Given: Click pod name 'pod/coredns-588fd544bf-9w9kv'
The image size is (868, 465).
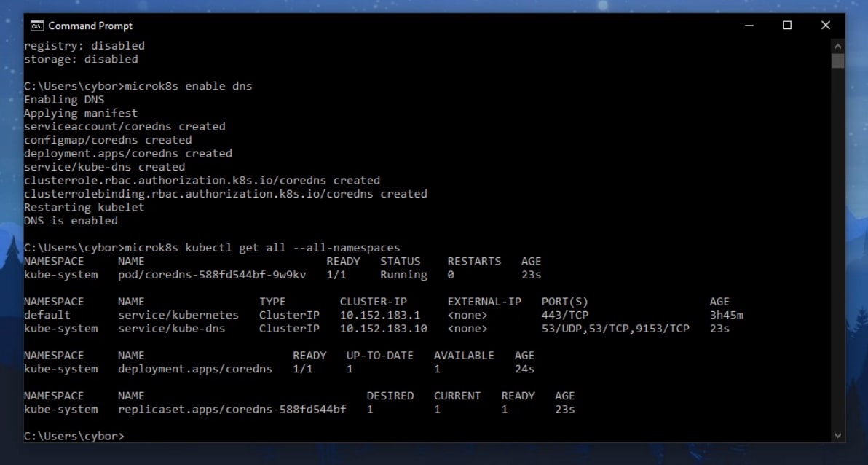Looking at the screenshot, I should 212,274.
